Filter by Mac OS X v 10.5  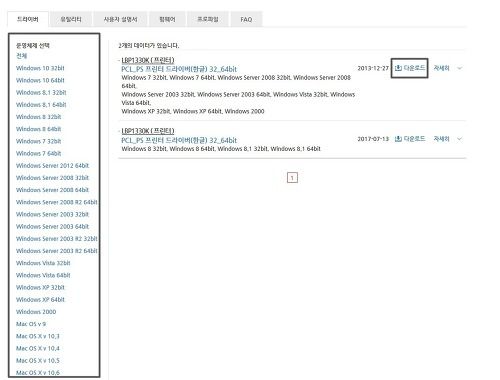pyautogui.click(x=38, y=360)
